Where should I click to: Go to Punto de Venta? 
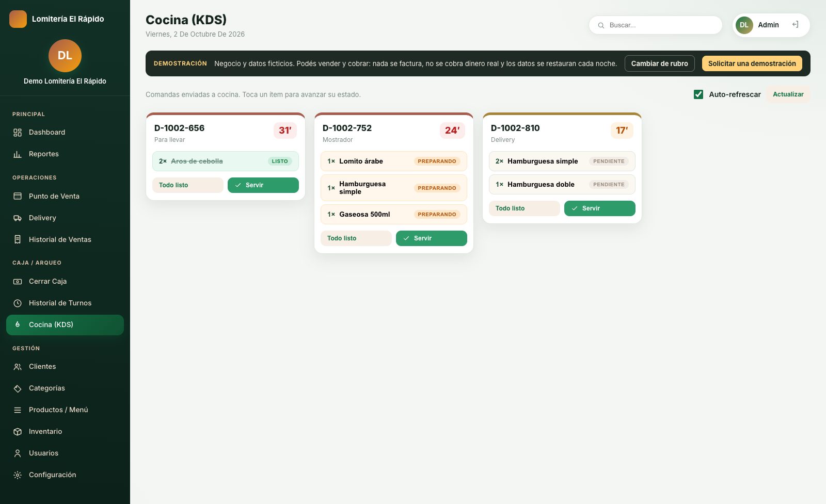point(65,197)
